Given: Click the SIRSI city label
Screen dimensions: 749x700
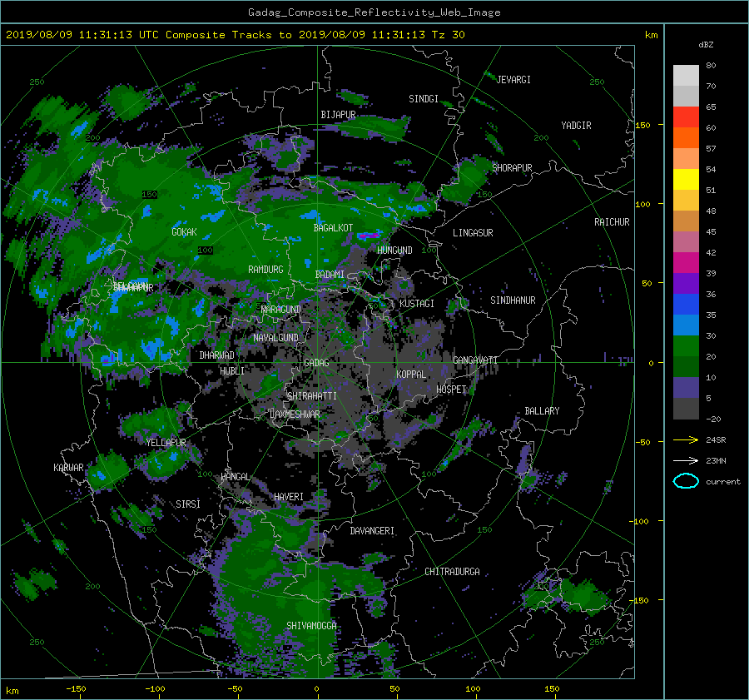Looking at the screenshot, I should pos(188,504).
